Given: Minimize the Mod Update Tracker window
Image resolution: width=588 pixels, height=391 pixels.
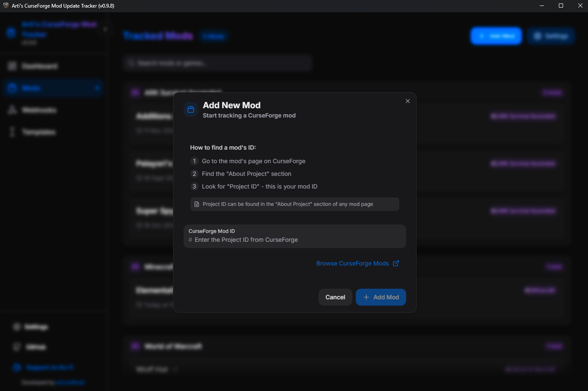Looking at the screenshot, I should point(542,5).
